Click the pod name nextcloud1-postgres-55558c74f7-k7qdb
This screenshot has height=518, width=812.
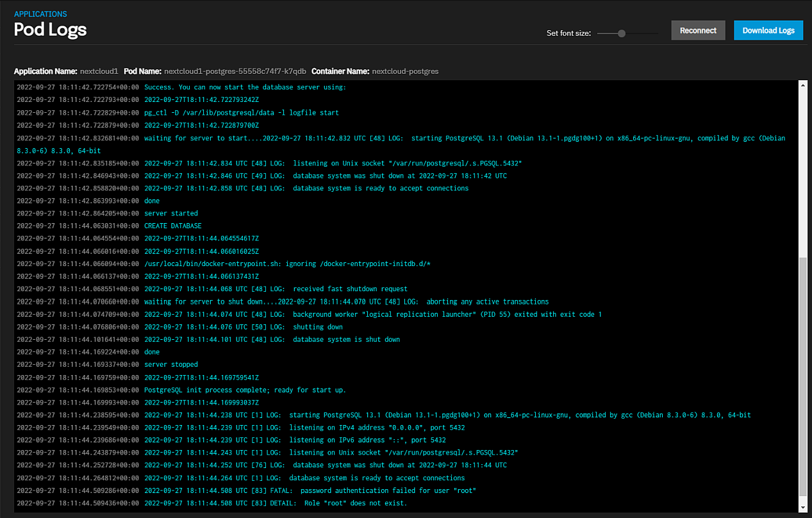pos(235,71)
